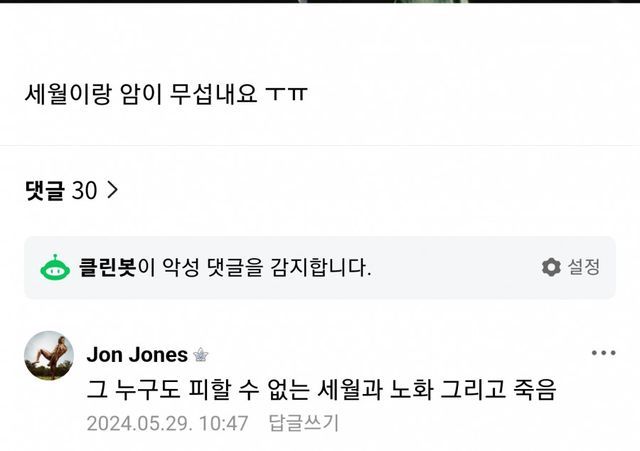Viewport: 640px width, 451px height.
Task: Click the Jon Jones username
Action: pos(137,355)
